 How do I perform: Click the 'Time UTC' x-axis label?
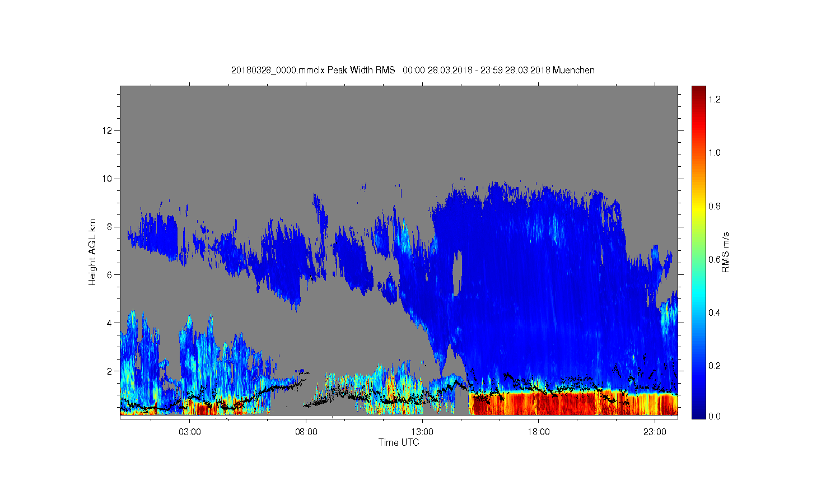click(399, 442)
